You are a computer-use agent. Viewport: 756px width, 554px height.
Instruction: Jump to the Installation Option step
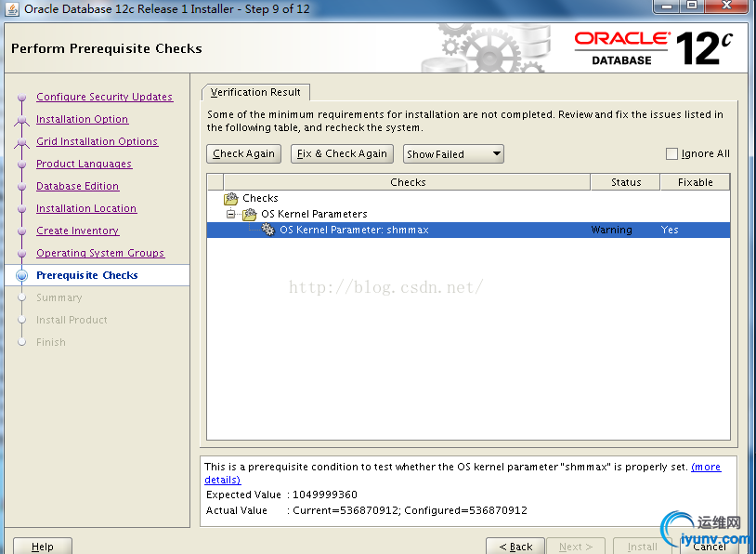point(82,119)
